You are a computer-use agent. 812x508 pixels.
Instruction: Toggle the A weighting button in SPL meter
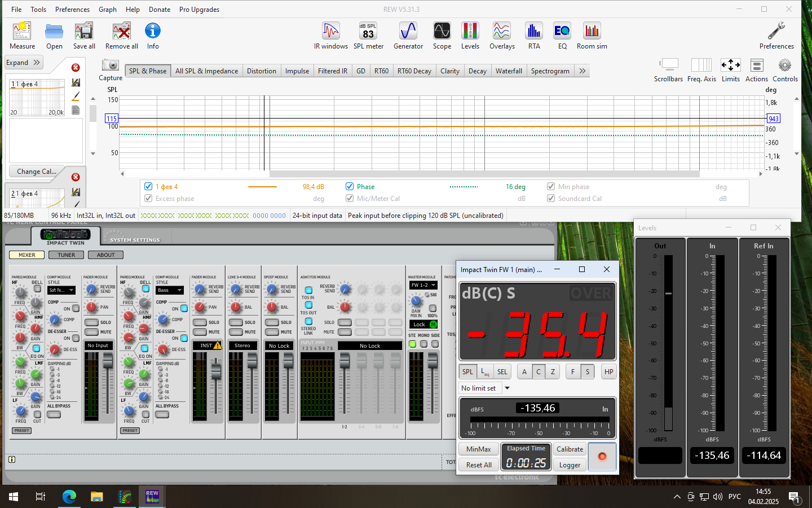point(524,371)
